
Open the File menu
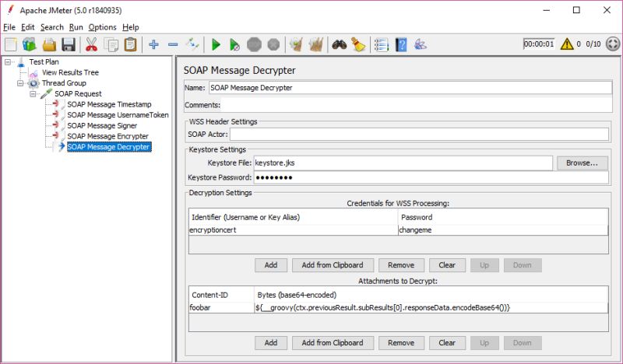[9, 27]
